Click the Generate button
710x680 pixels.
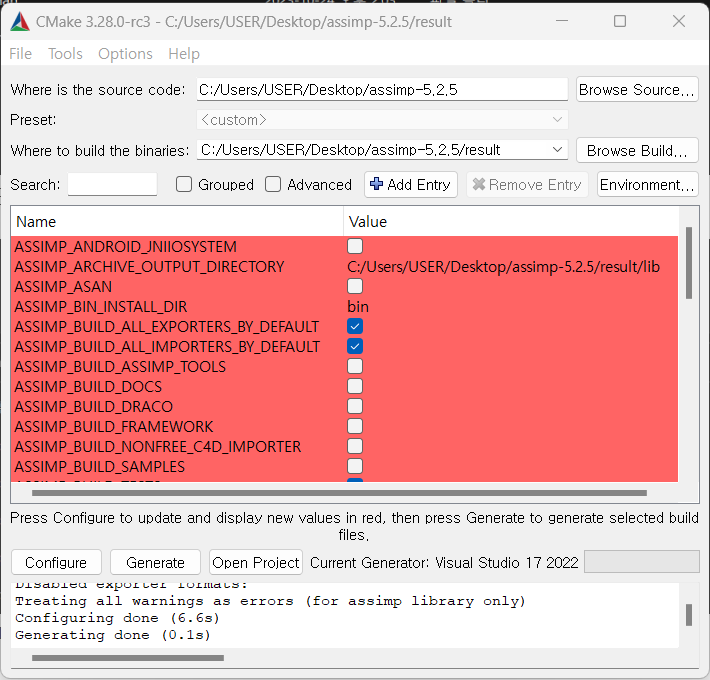[155, 562]
